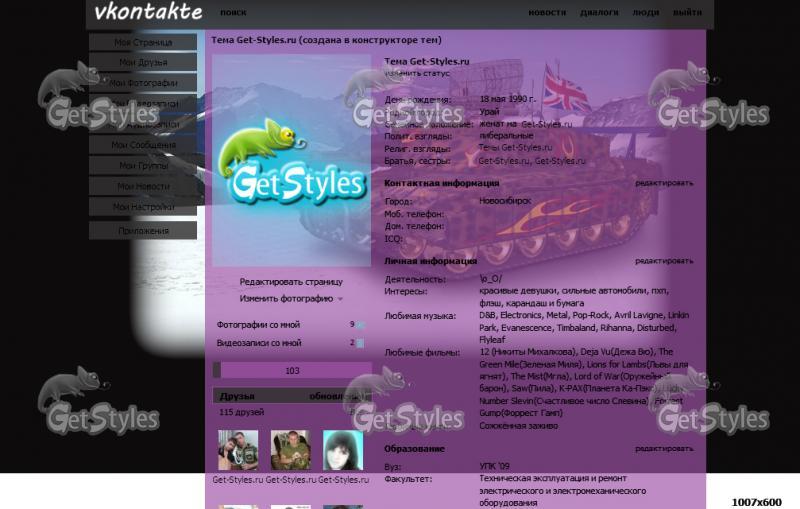800x509 pixels.
Task: Click the Тема Get-Styles.ru profile name
Action: [427, 61]
